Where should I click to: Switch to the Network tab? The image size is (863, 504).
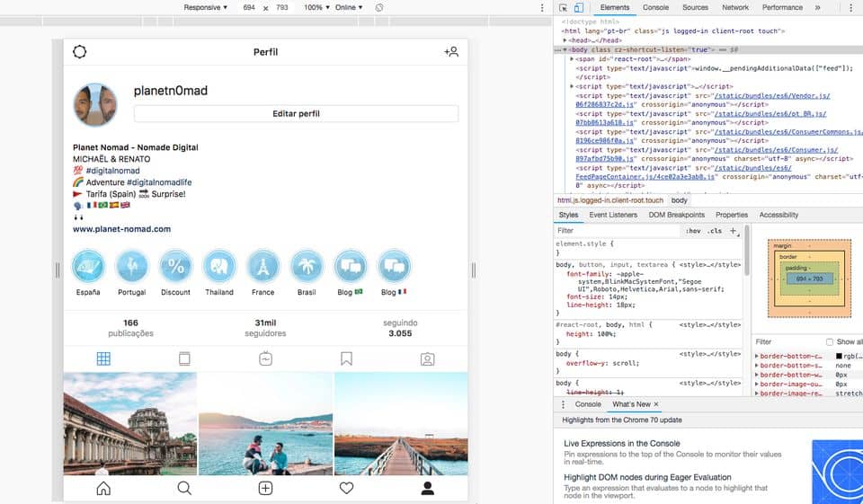(x=735, y=8)
